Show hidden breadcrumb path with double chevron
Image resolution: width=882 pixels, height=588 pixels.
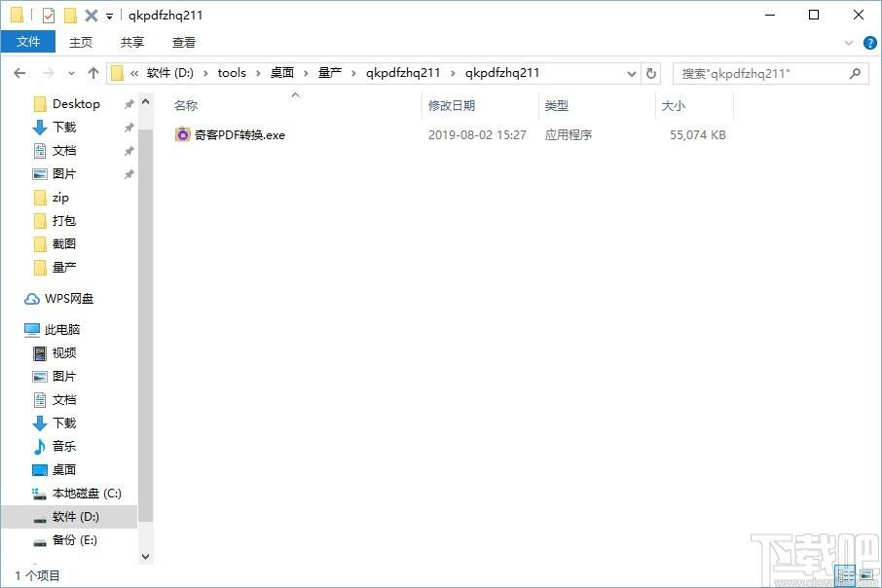point(134,74)
